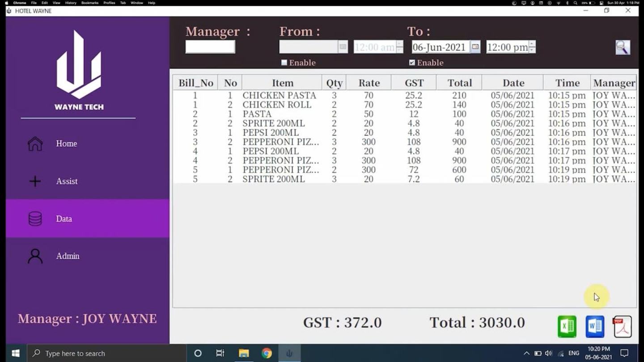Click the battery tray icon
Screen dimensions: 644x362
tap(538, 353)
